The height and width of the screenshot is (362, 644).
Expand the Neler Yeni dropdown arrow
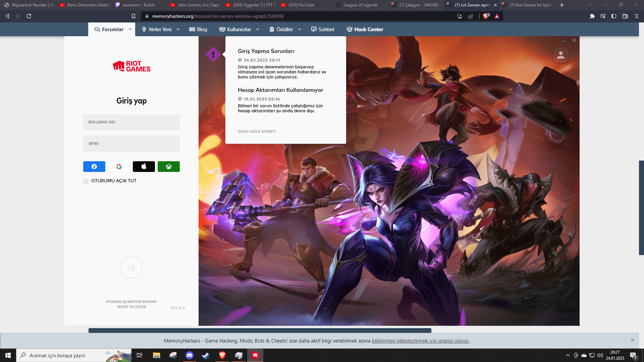coord(178,29)
